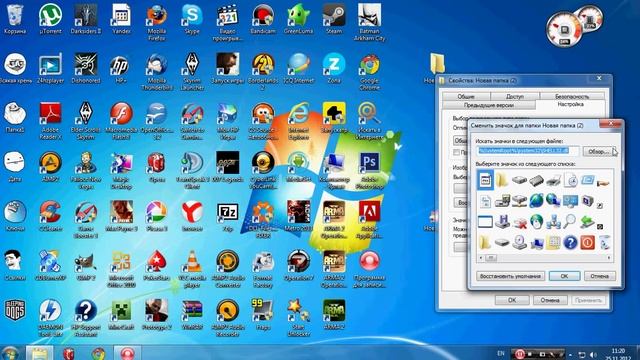Click Отмена in the folder Properties window

click(x=550, y=300)
